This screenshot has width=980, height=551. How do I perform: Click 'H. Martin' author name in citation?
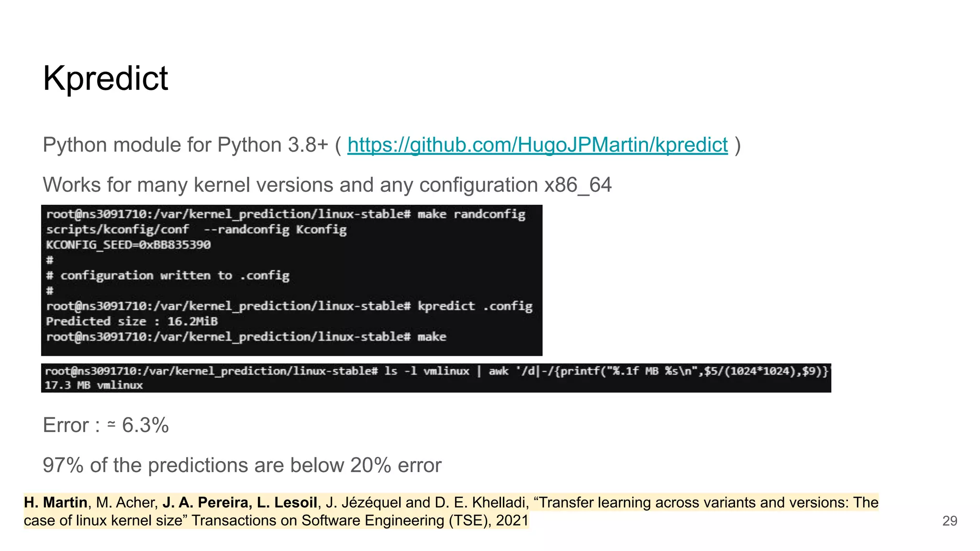pos(56,503)
